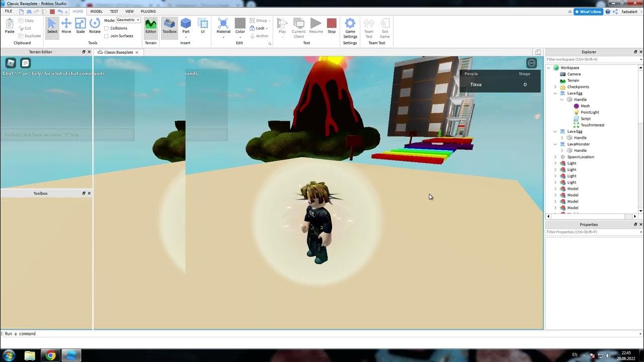Screen dimensions: 644x362
Task: Open the Roblox menu icon in viewport
Action: tap(11, 63)
